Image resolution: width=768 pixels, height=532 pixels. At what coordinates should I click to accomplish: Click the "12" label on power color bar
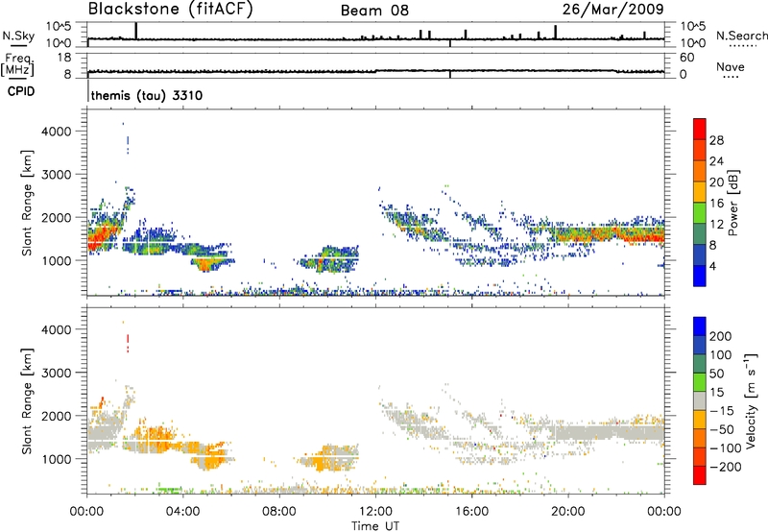716,225
